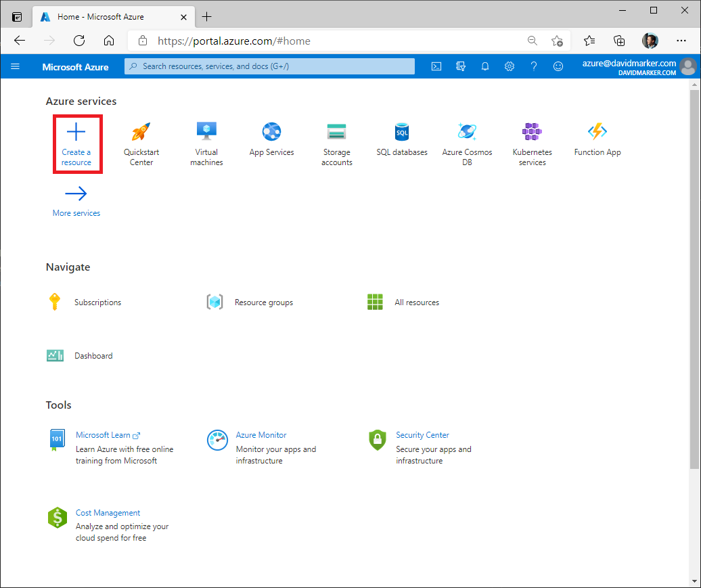701x588 pixels.
Task: Open the Dashboard chart icon
Action: pos(55,355)
